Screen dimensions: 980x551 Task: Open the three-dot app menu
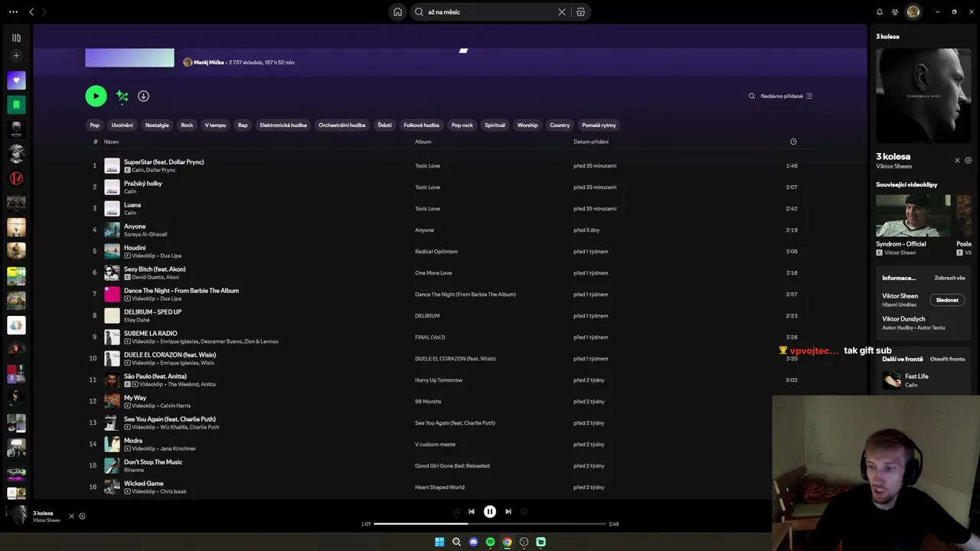coord(13,12)
